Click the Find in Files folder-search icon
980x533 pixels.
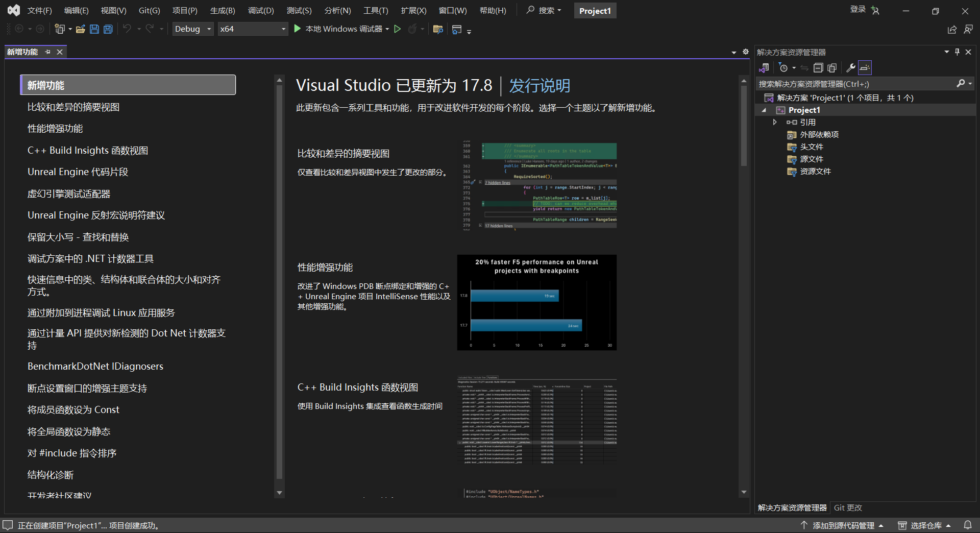point(438,29)
